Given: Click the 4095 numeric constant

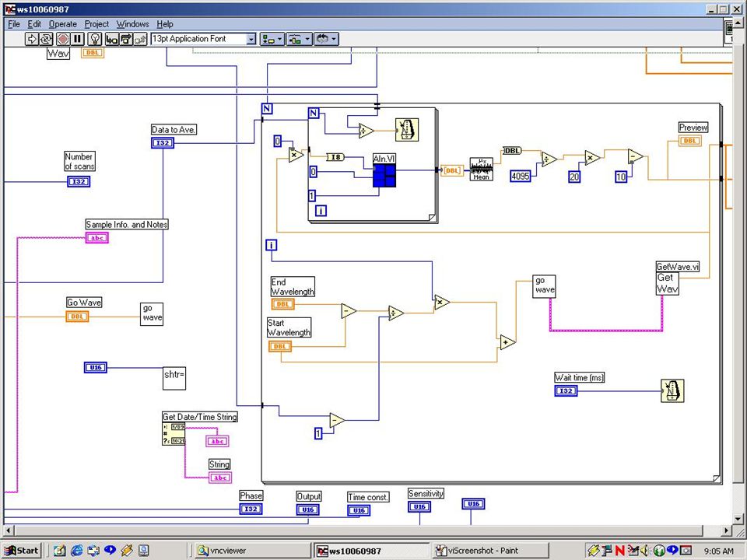Looking at the screenshot, I should 521,177.
